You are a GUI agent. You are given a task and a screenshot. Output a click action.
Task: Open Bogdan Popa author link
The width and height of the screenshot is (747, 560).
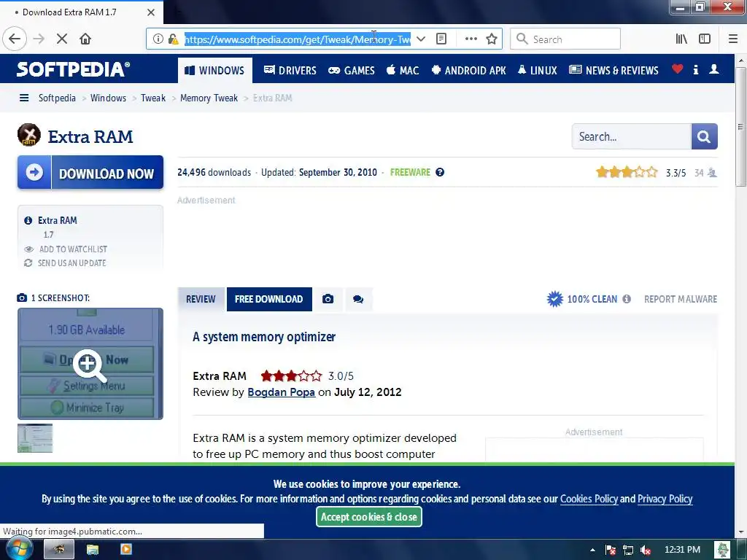[281, 392]
